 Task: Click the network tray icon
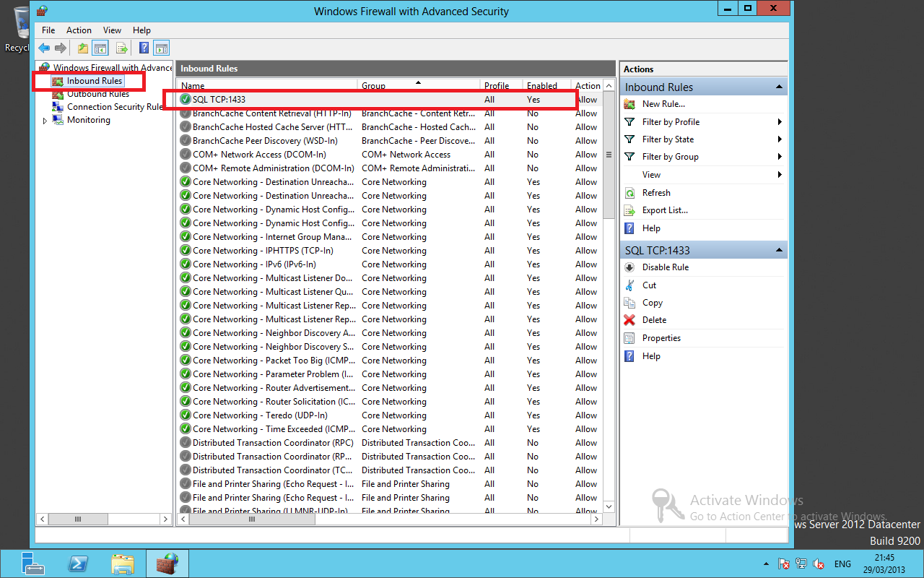pos(801,564)
